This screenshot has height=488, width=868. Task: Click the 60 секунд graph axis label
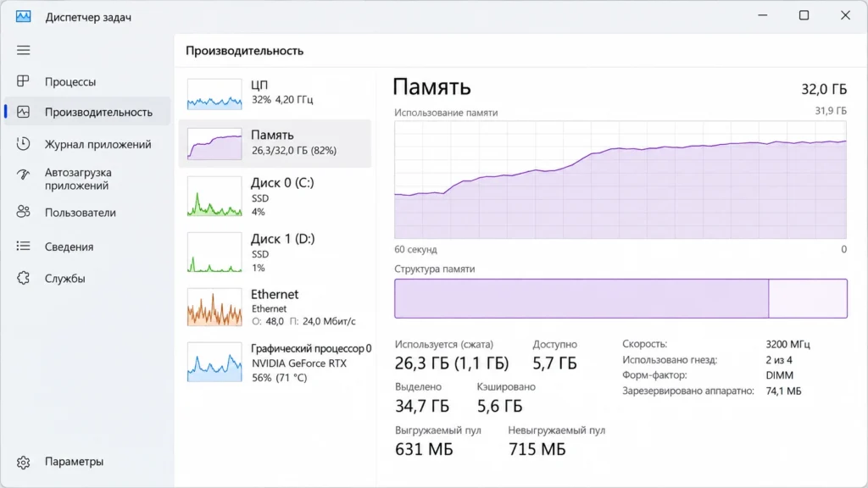[x=415, y=250]
